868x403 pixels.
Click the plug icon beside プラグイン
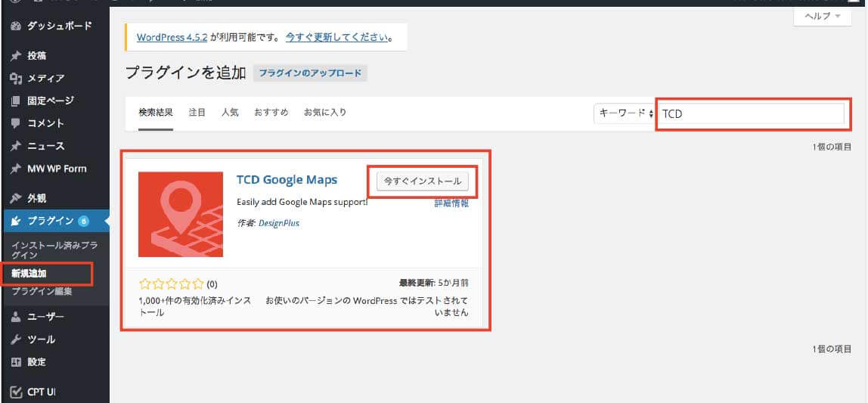[15, 222]
